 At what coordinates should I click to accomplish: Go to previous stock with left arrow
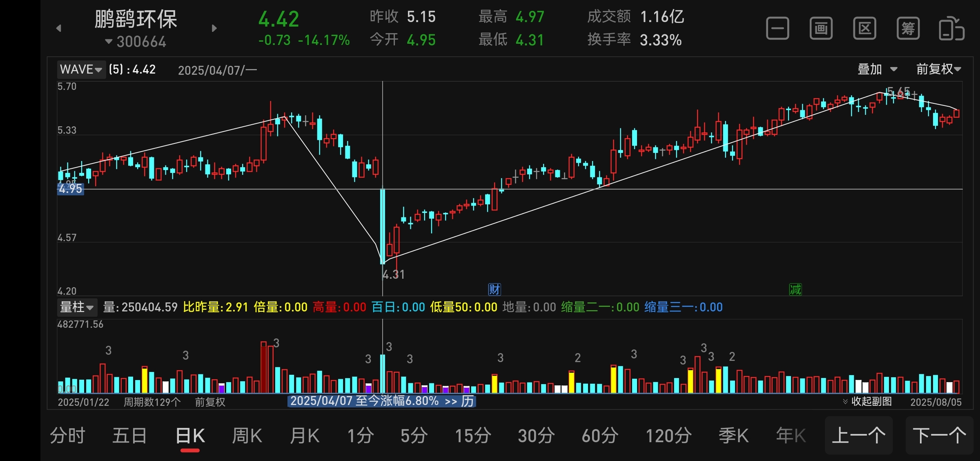(59, 28)
